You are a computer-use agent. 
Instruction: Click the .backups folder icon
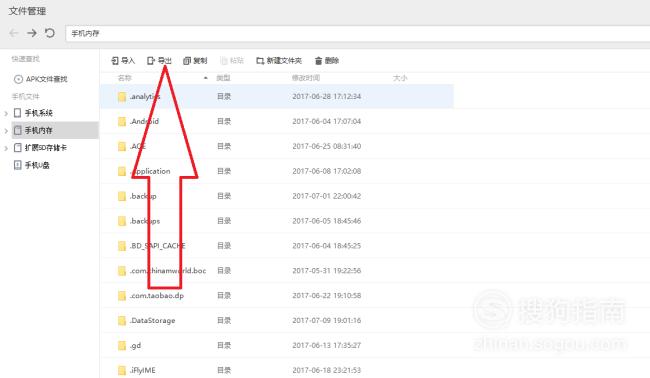[x=122, y=221]
